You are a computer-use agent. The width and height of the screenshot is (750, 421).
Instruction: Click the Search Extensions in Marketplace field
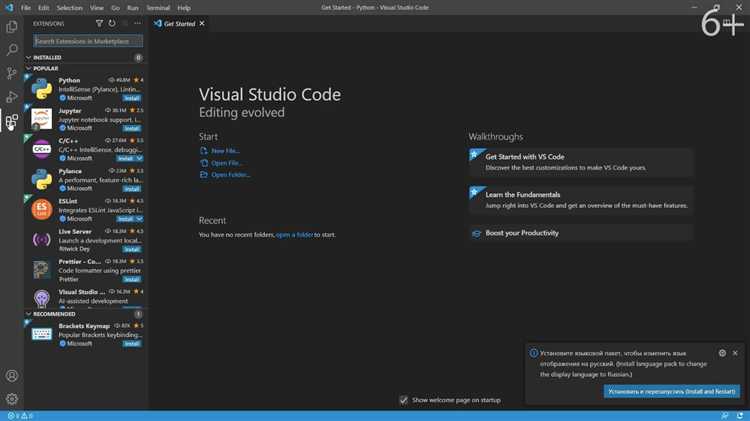coord(88,42)
